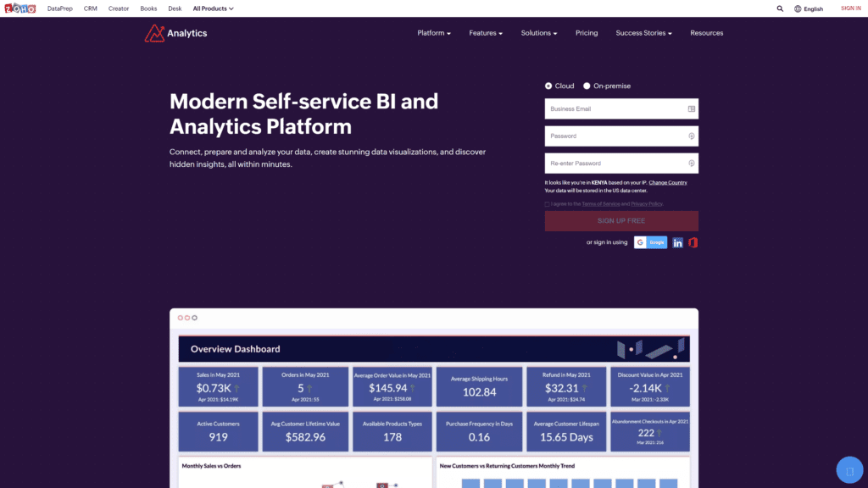Screen dimensions: 868x488
Task: Click the Overview Dashboard title
Action: click(x=236, y=349)
